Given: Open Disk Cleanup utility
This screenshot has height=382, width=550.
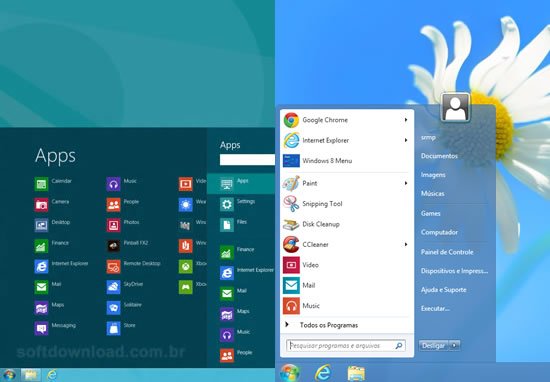Looking at the screenshot, I should (x=345, y=224).
